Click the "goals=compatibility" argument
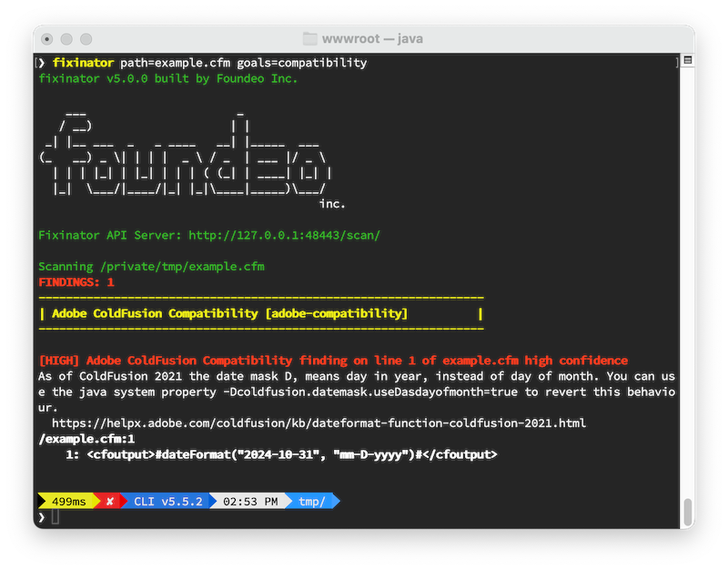Screen dimensions: 728x570 pos(302,63)
